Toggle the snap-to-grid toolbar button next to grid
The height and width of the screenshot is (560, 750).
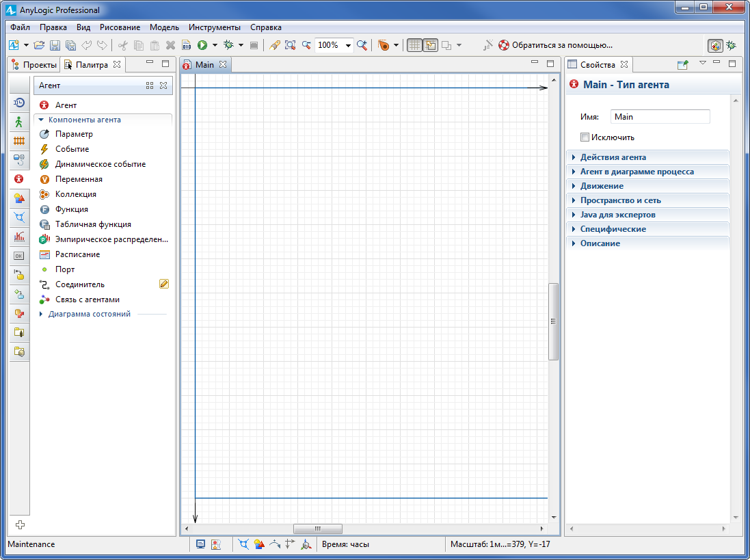pos(431,45)
